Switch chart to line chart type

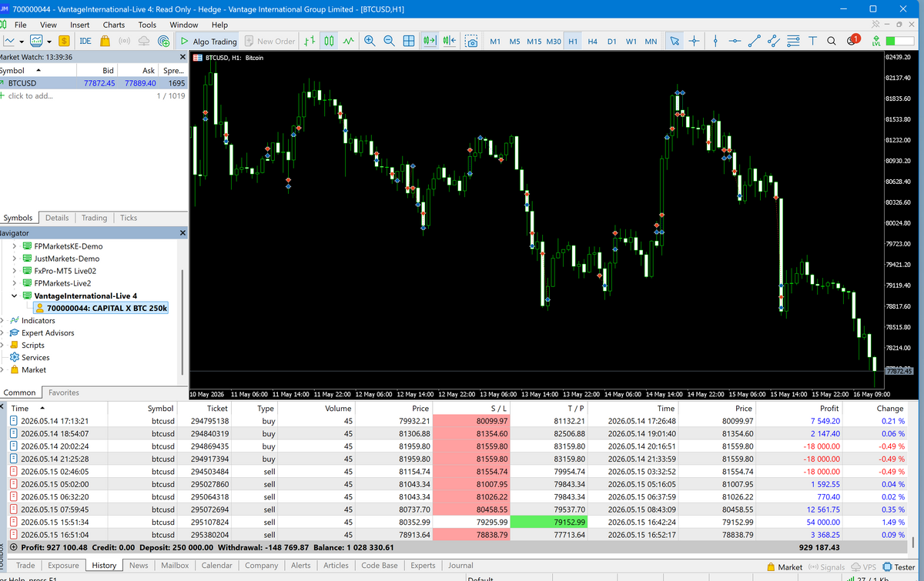coord(348,41)
